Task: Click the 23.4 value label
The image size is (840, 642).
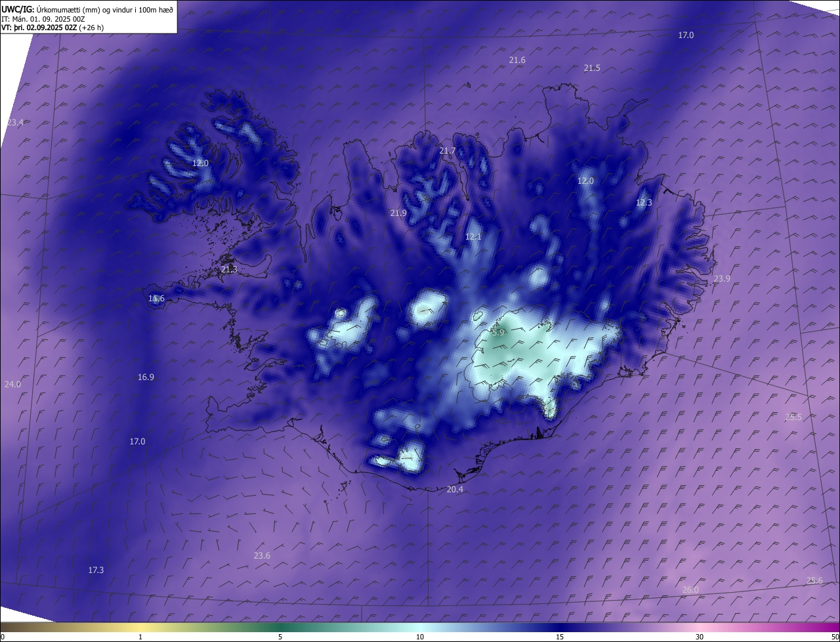Action: click(15, 123)
